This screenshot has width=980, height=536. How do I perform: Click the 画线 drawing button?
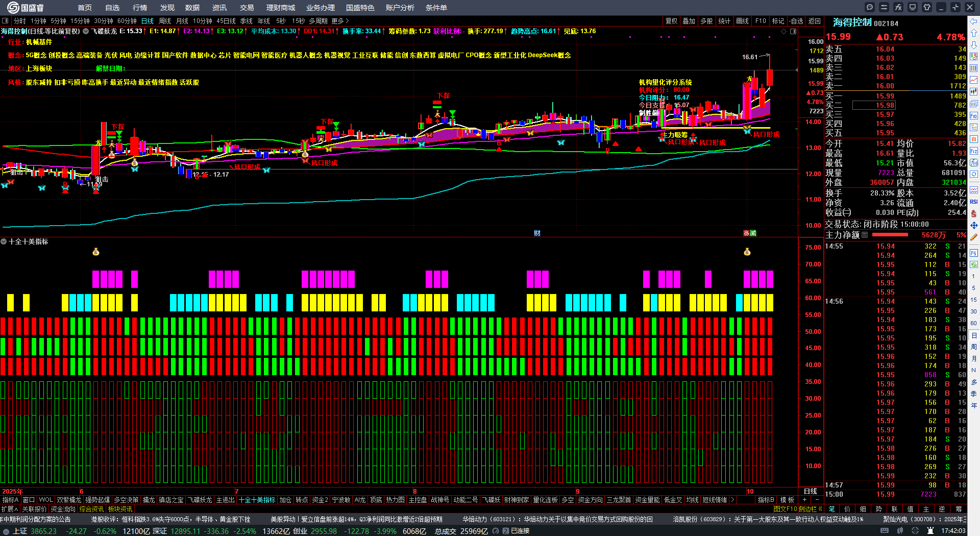(743, 21)
